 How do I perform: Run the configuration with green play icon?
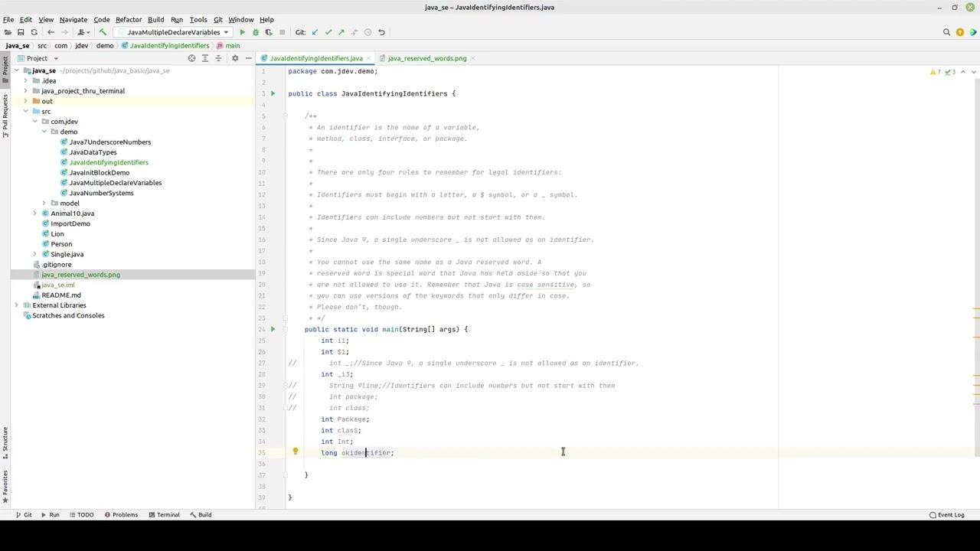pos(242,32)
